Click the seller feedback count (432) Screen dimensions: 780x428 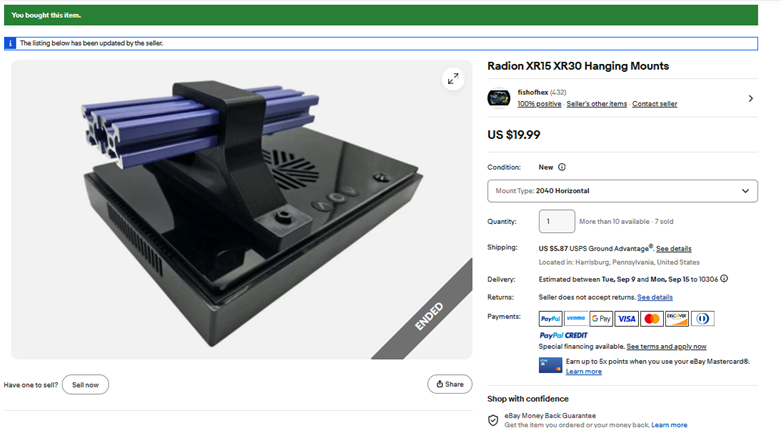pyautogui.click(x=558, y=93)
